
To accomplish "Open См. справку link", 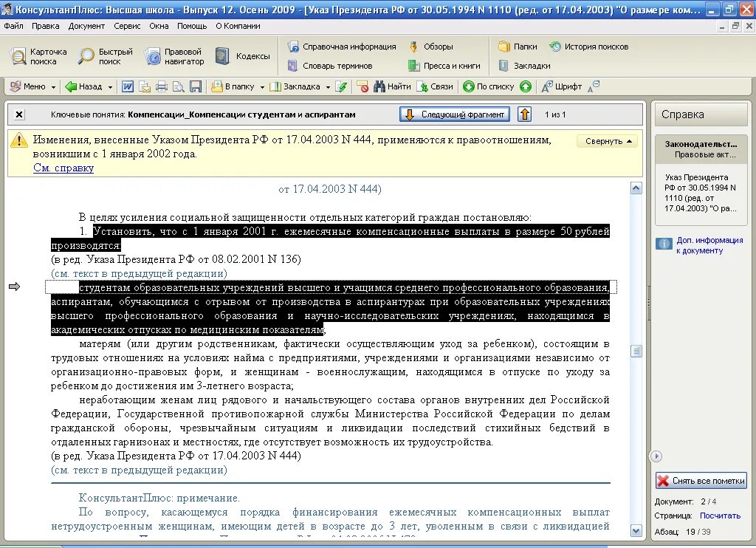I will coord(63,168).
